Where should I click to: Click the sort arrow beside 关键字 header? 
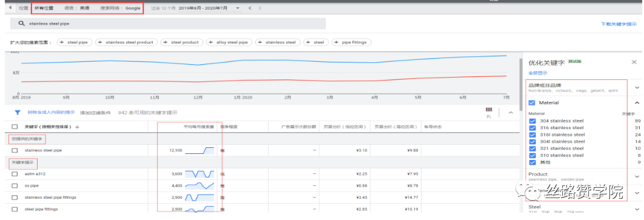(x=77, y=127)
